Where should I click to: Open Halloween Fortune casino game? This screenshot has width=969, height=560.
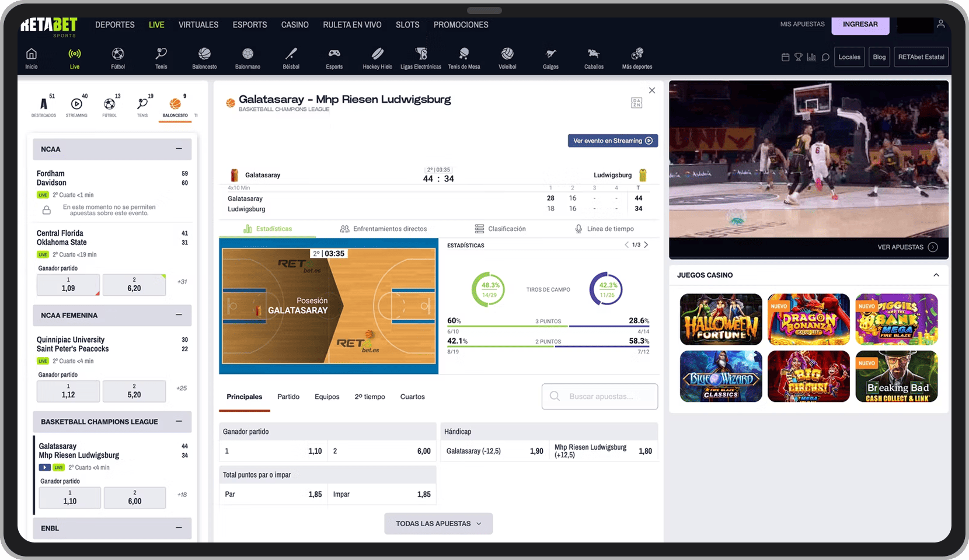[721, 319]
